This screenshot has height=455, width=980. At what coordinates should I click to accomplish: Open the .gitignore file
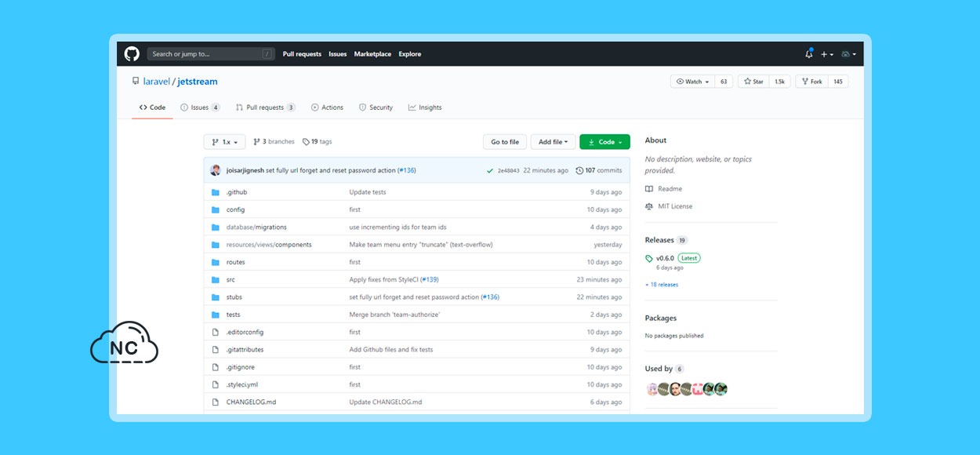point(241,367)
